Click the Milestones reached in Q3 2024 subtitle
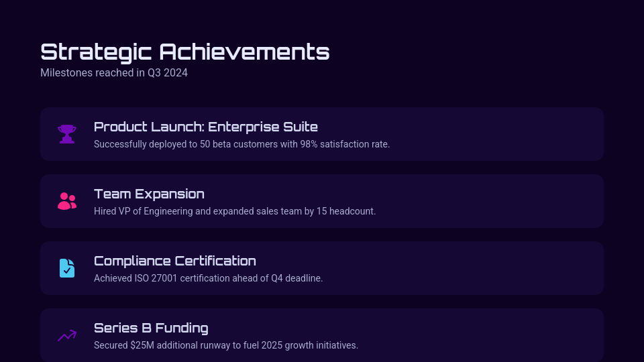Screen dimensions: 644x362 point(114,72)
